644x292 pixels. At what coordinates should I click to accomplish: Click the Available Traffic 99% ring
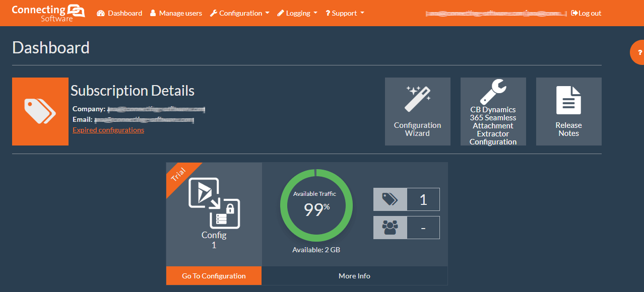click(316, 205)
